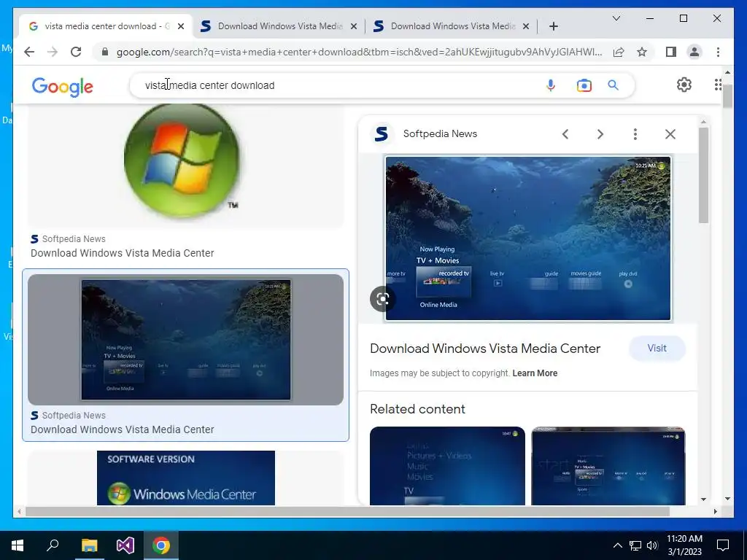
Task: Switch to the vista media center download tab
Action: (106, 26)
